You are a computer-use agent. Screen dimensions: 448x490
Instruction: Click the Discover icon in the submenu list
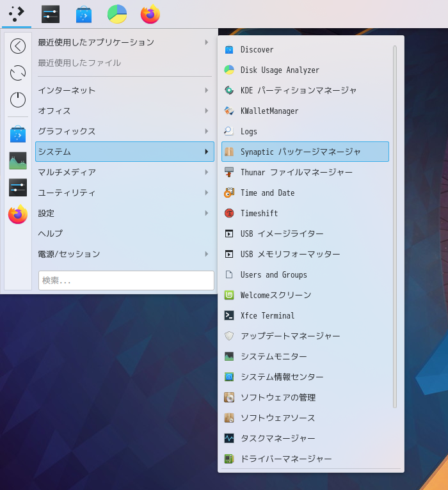(x=229, y=49)
